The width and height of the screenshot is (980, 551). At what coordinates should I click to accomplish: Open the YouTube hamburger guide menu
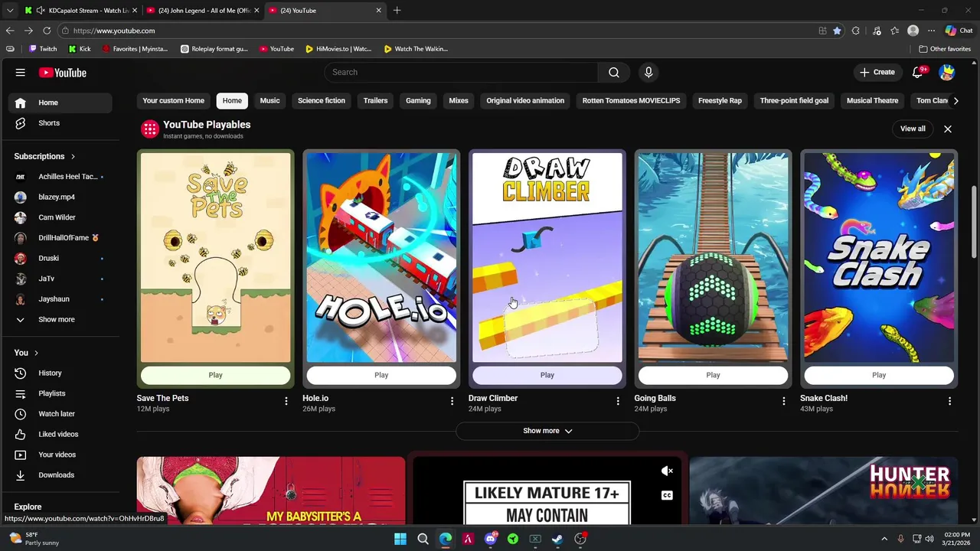pos(21,73)
